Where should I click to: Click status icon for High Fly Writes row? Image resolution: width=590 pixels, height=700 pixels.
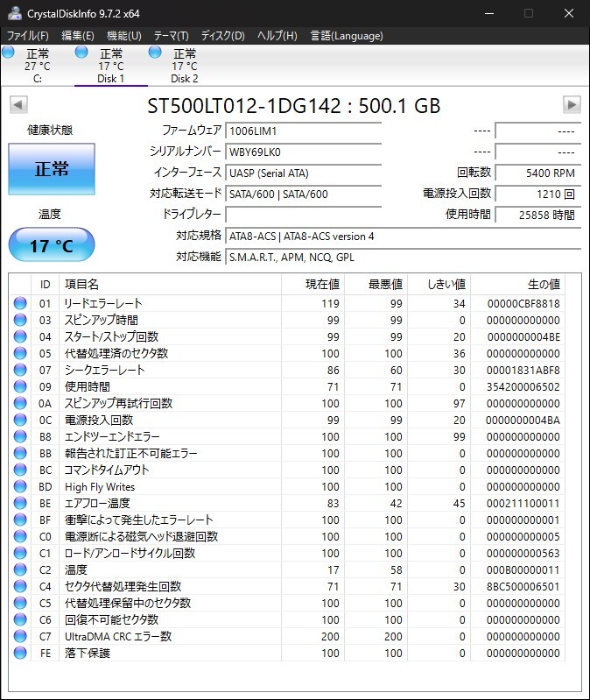(x=20, y=486)
